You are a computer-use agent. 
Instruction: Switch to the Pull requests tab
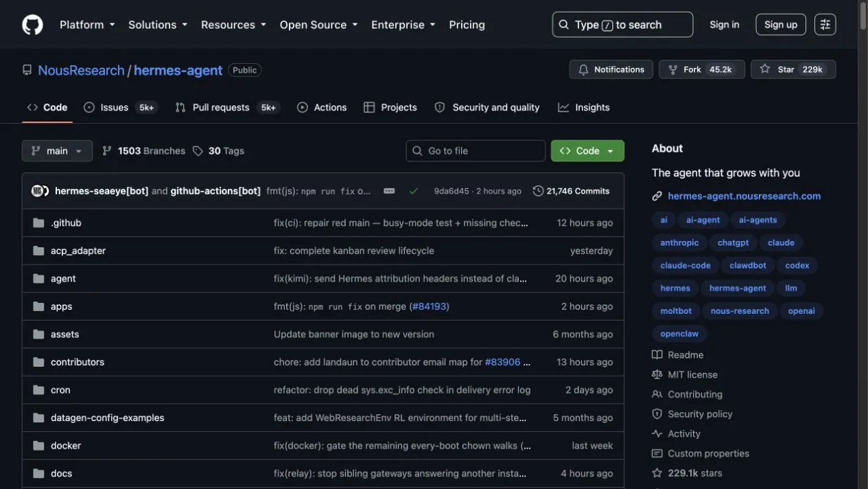227,108
